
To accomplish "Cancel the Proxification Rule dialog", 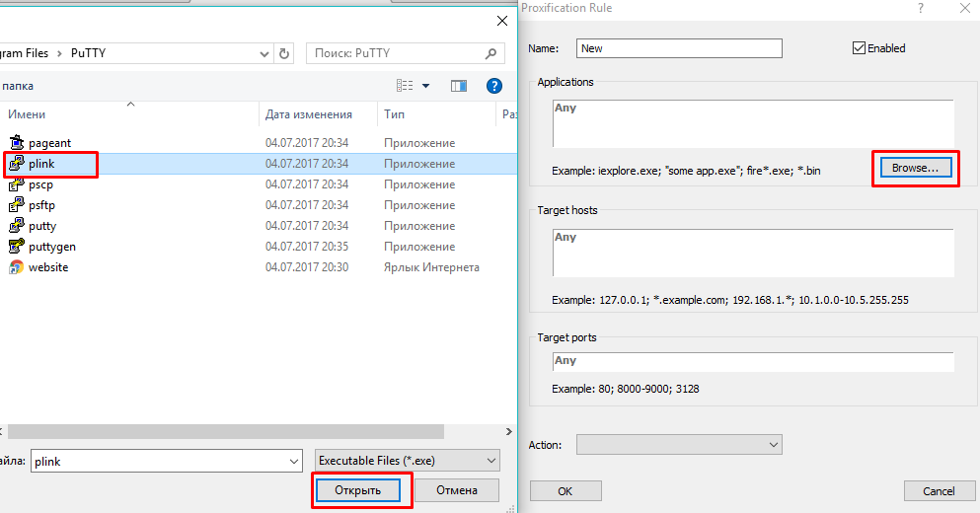I will click(940, 491).
